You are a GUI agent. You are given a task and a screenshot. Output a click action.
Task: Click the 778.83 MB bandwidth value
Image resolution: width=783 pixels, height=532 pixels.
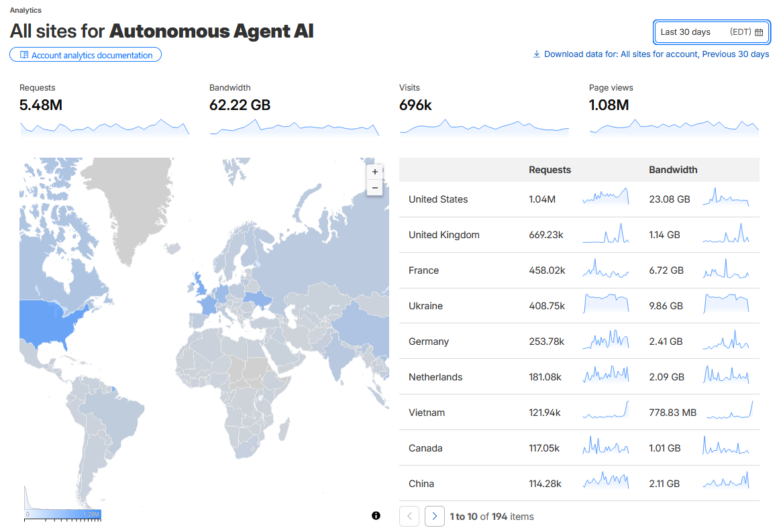(673, 413)
